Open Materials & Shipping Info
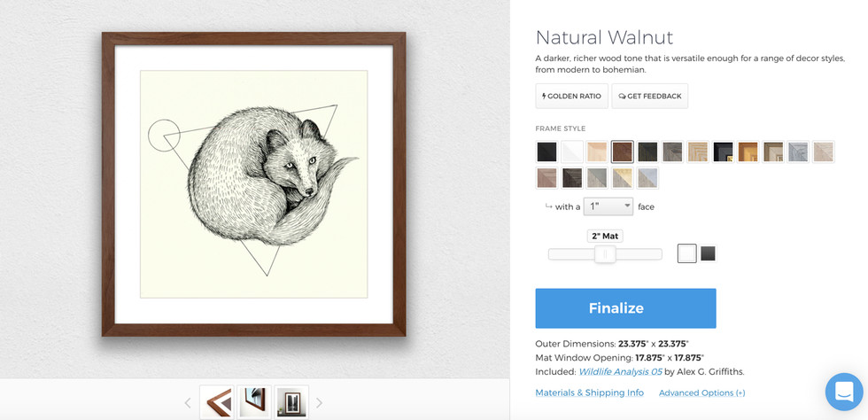The width and height of the screenshot is (868, 420). 589,393
